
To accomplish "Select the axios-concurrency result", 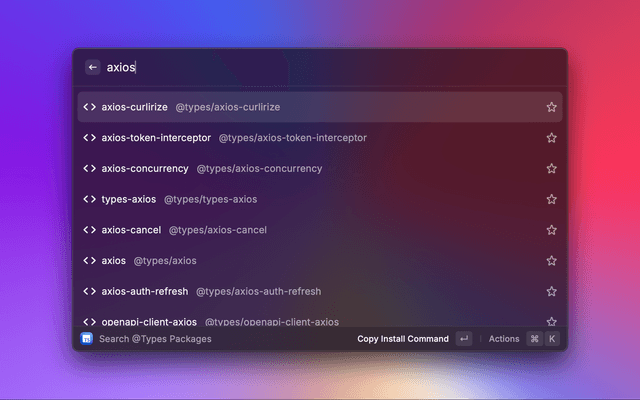I will (x=320, y=169).
